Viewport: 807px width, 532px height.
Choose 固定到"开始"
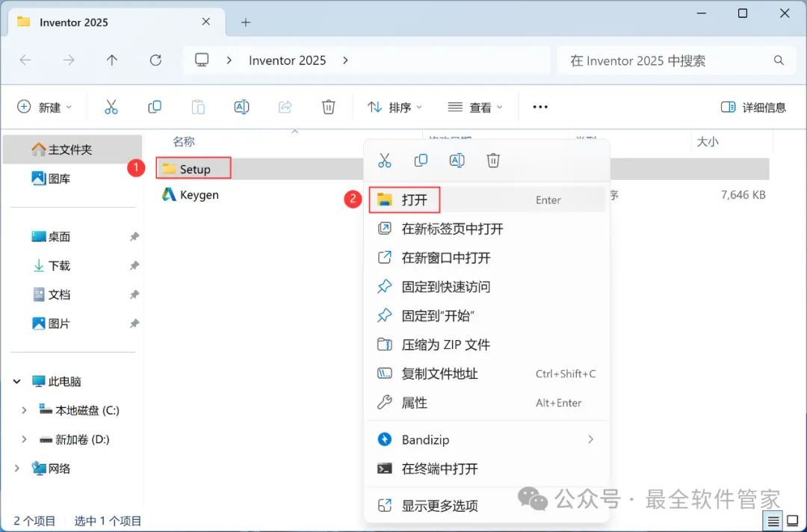(x=487, y=315)
